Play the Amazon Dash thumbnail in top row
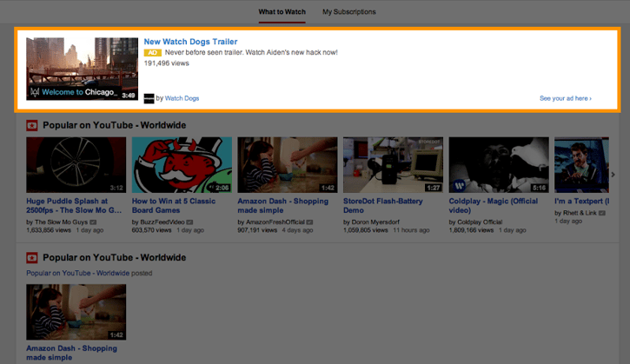 click(288, 165)
